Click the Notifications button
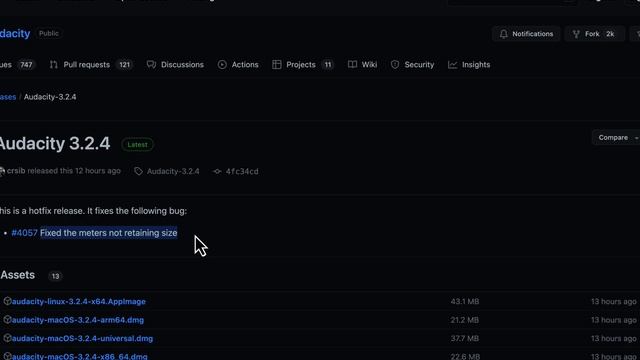 [526, 34]
